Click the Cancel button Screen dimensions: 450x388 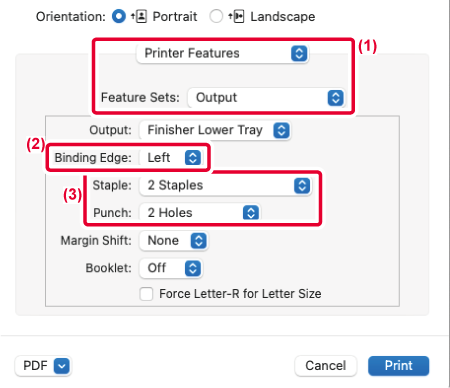click(x=326, y=366)
